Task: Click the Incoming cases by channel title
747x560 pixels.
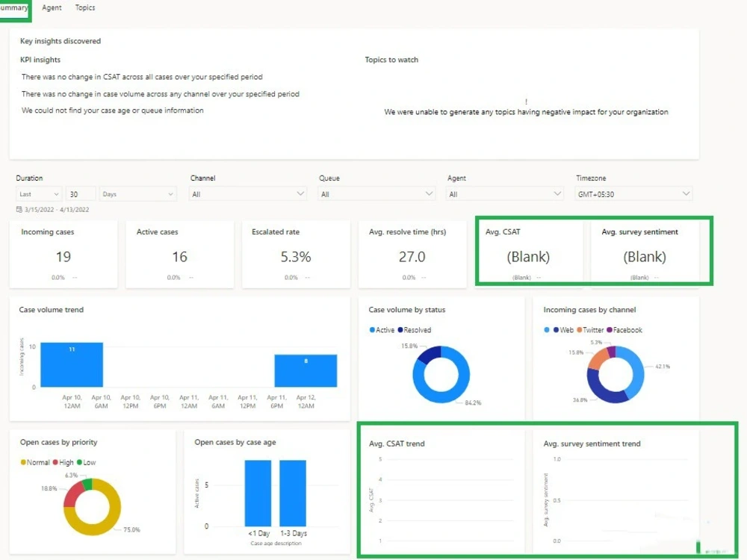Action: pos(590,310)
